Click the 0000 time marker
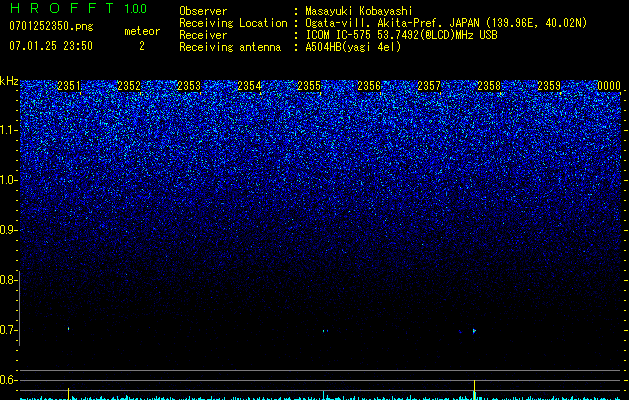The height and width of the screenshot is (400, 629). pyautogui.click(x=609, y=86)
